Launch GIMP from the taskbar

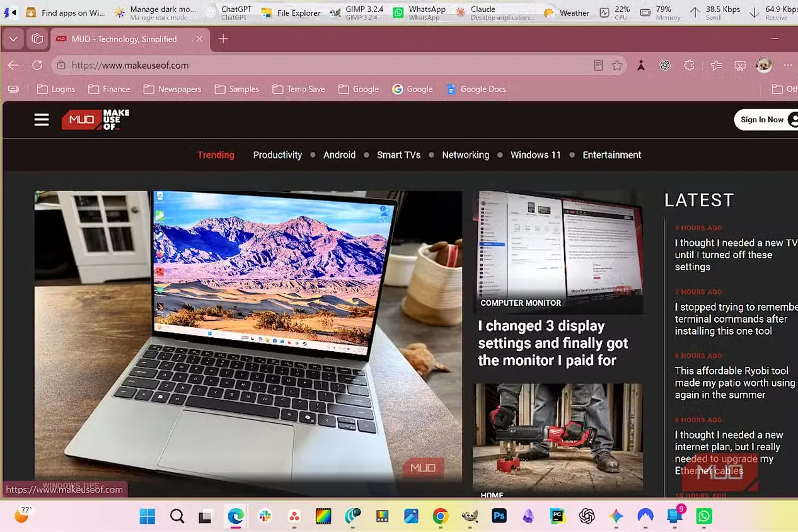469,516
